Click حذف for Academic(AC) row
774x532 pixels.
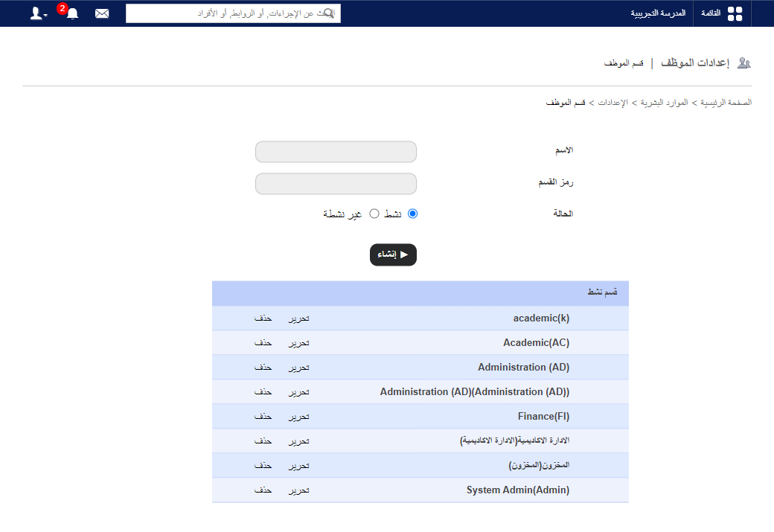(263, 343)
